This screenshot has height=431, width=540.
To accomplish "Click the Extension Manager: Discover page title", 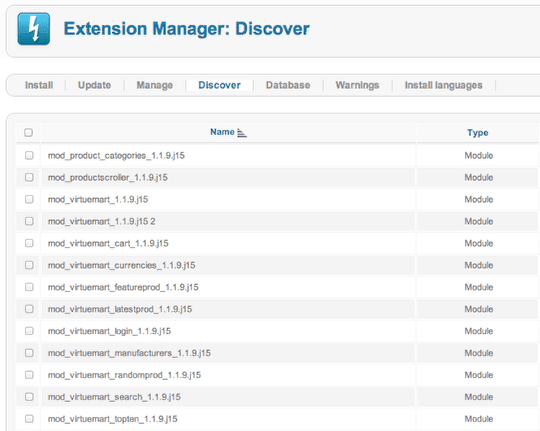I will coord(187,29).
